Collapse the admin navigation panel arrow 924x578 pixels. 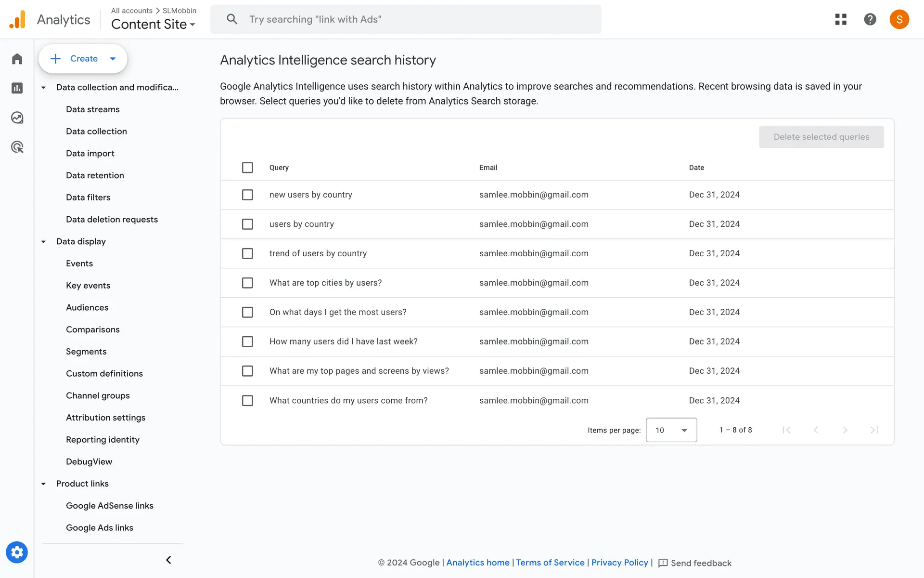(168, 560)
